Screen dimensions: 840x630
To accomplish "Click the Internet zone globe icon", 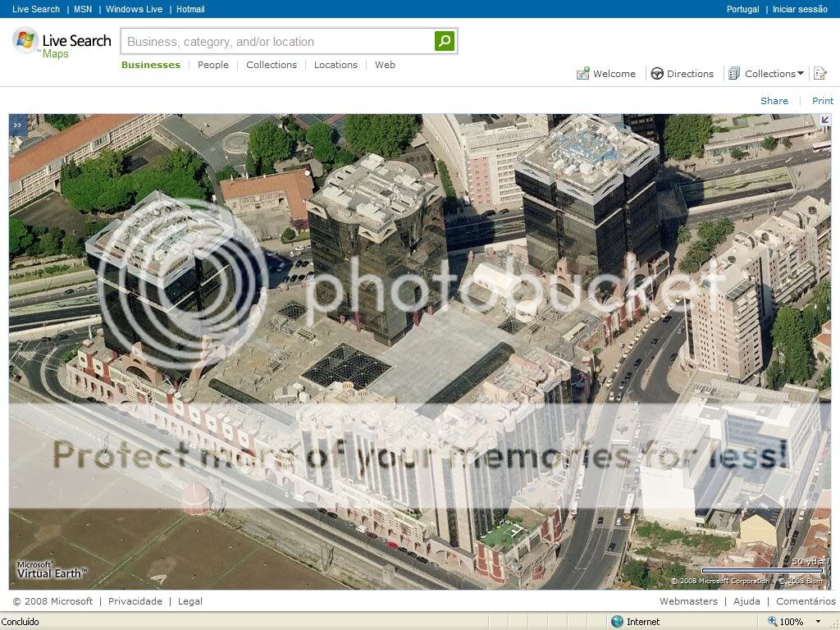I will point(617,622).
